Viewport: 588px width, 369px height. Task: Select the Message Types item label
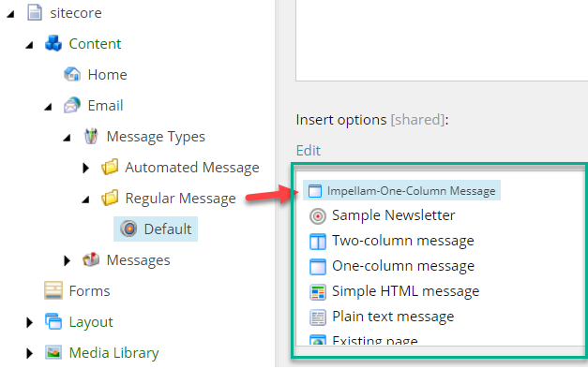click(x=156, y=137)
